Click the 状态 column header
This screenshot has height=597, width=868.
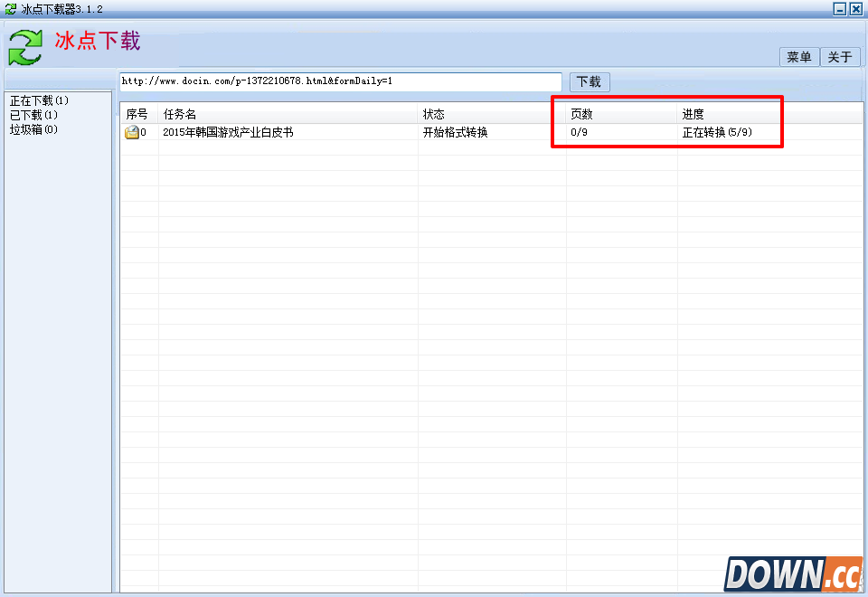tap(434, 114)
